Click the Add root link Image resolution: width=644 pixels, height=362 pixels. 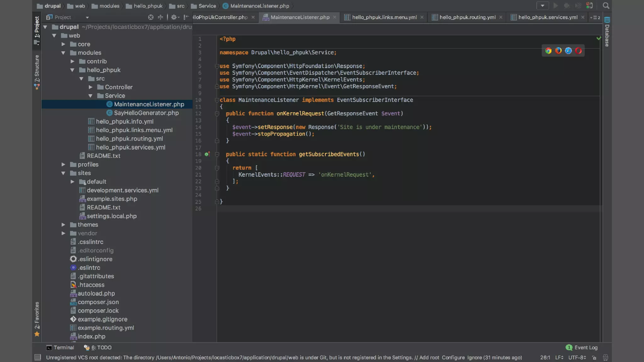click(x=429, y=358)
